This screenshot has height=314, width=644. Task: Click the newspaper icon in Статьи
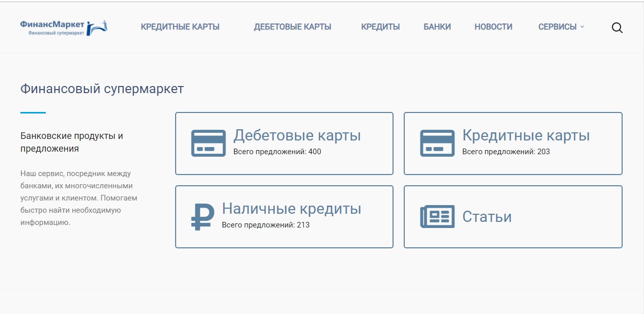point(437,217)
